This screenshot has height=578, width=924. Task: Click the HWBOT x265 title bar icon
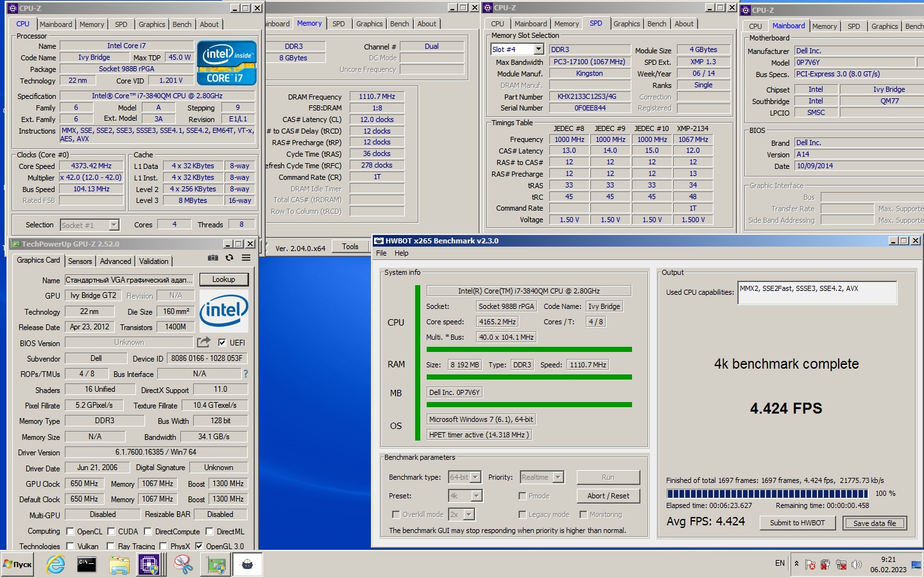click(379, 241)
